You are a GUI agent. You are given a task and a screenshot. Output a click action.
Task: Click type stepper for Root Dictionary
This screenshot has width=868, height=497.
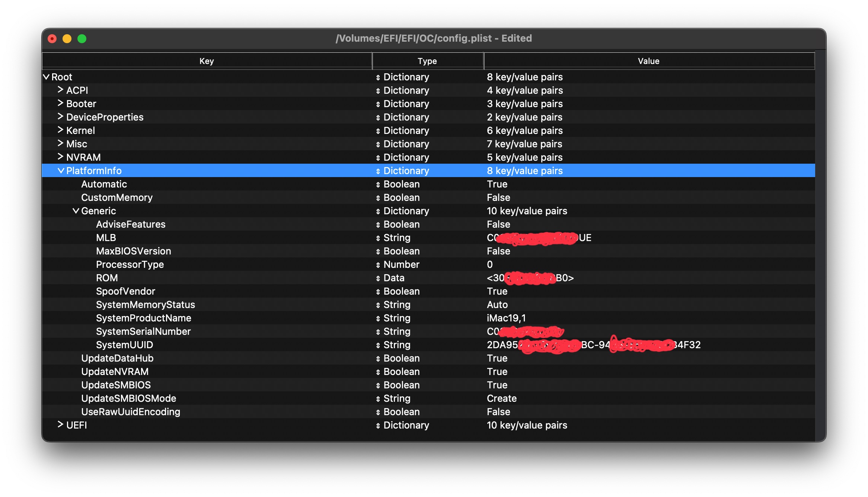pos(378,77)
